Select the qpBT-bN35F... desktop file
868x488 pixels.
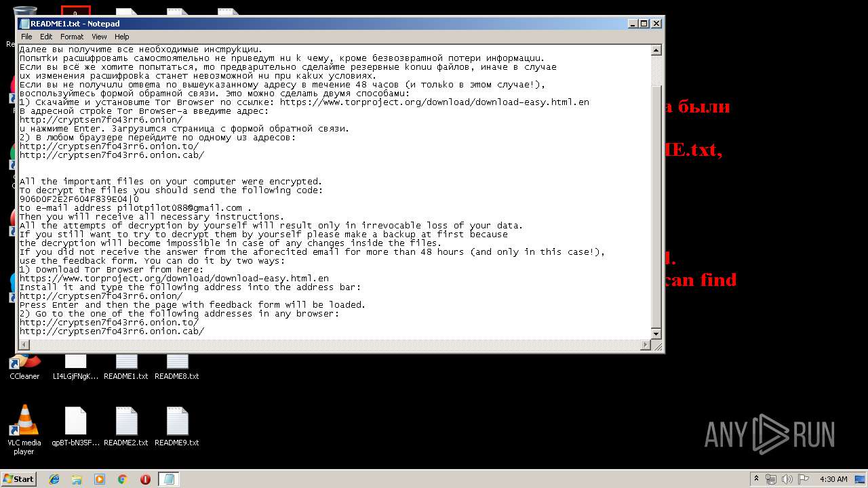(x=75, y=427)
